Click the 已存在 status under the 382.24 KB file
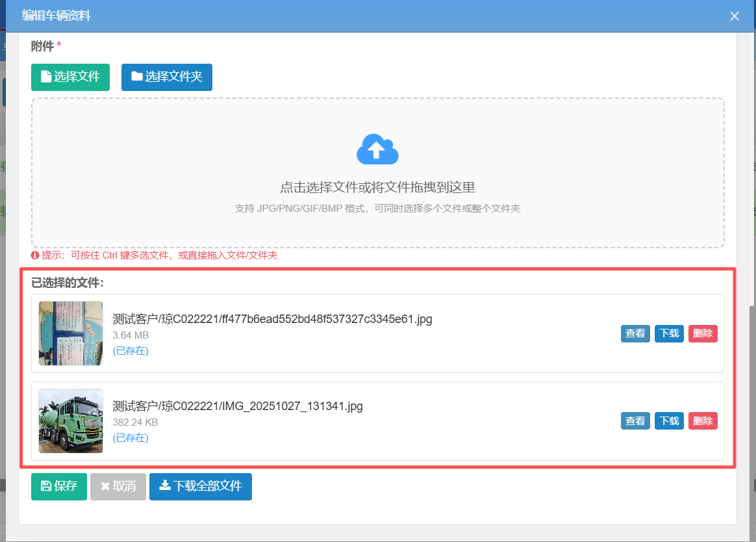The image size is (756, 542). click(131, 438)
